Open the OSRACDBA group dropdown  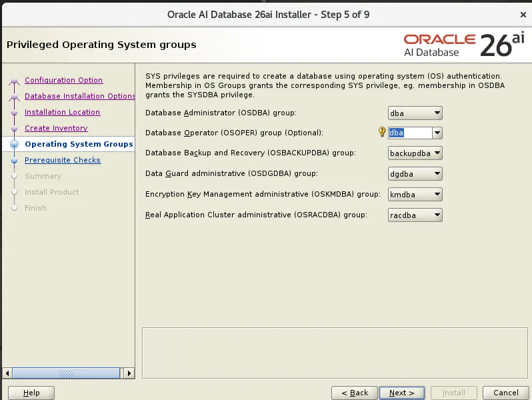(x=415, y=215)
